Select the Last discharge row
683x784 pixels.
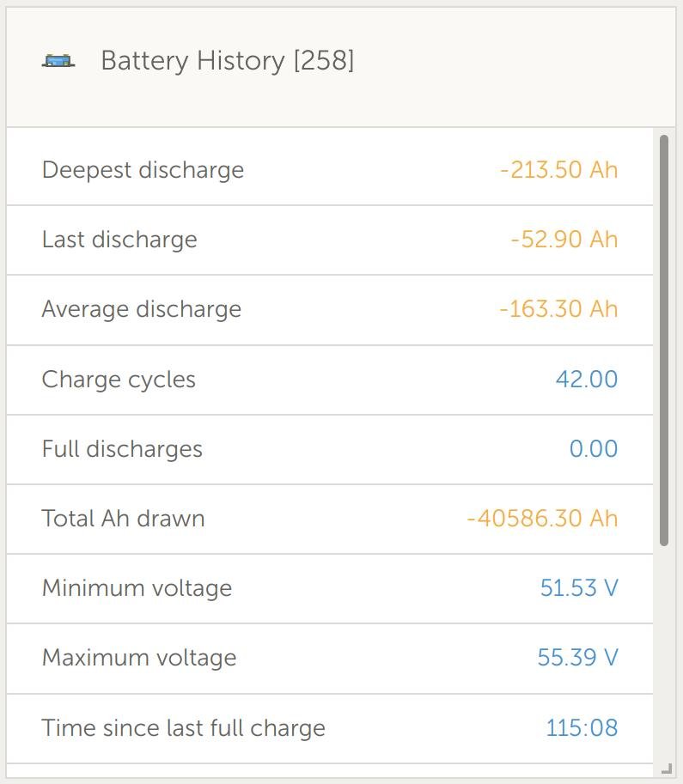pyautogui.click(x=329, y=240)
